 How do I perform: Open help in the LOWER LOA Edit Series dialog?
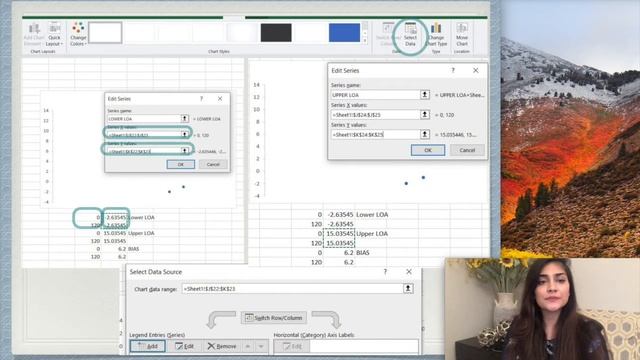coord(201,99)
